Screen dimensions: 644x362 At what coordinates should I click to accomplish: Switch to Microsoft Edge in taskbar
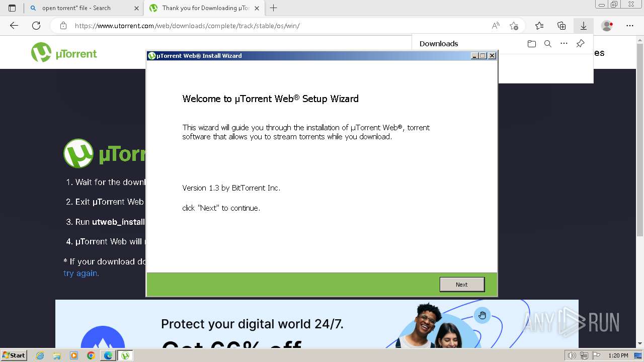[108, 355]
